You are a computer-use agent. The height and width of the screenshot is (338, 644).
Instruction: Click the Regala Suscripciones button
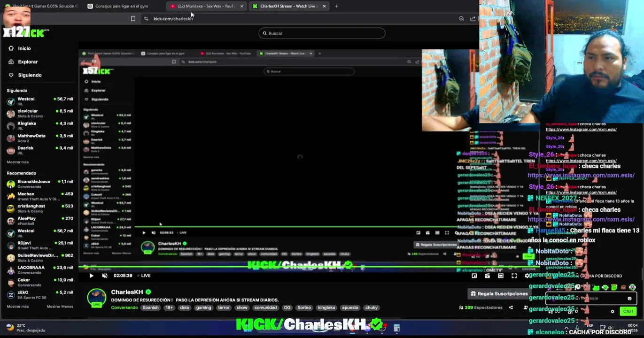tap(499, 294)
